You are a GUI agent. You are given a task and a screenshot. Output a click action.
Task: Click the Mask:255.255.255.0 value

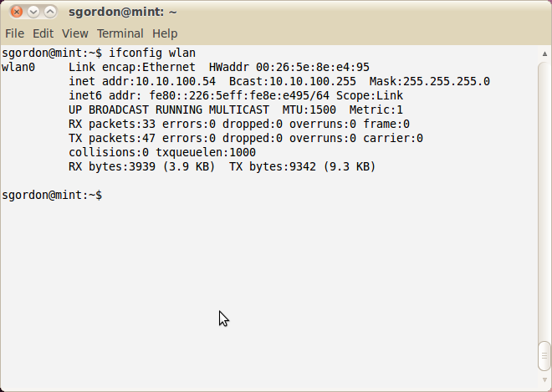coord(430,81)
